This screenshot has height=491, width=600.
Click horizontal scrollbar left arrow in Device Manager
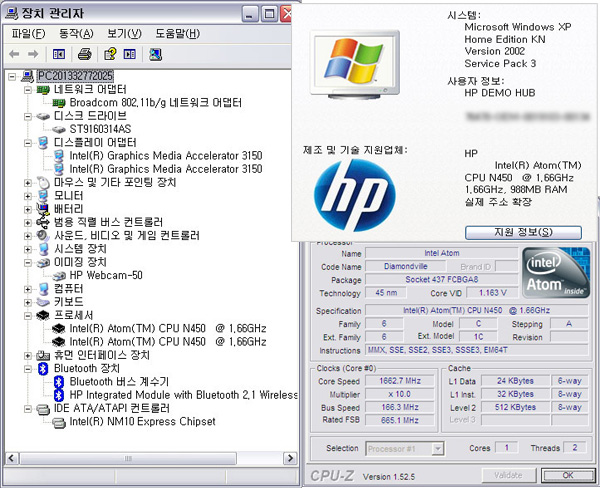tap(12, 458)
